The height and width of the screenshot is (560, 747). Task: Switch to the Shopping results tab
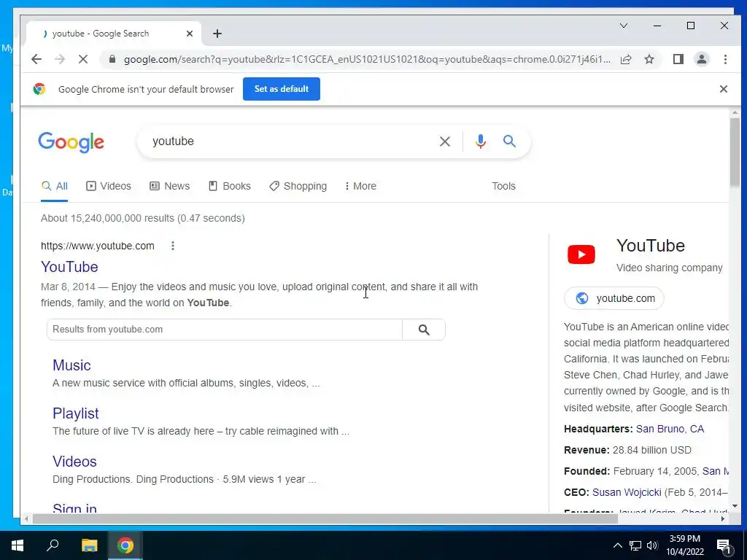298,186
